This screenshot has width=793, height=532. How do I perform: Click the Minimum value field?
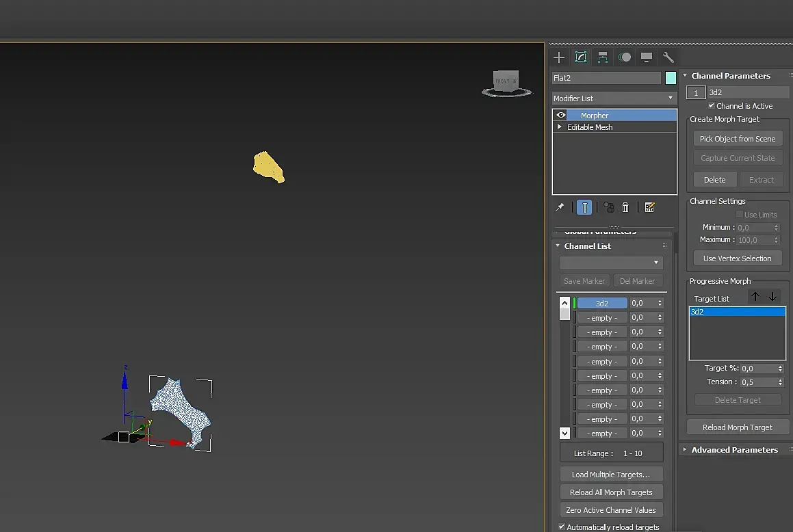tap(755, 227)
